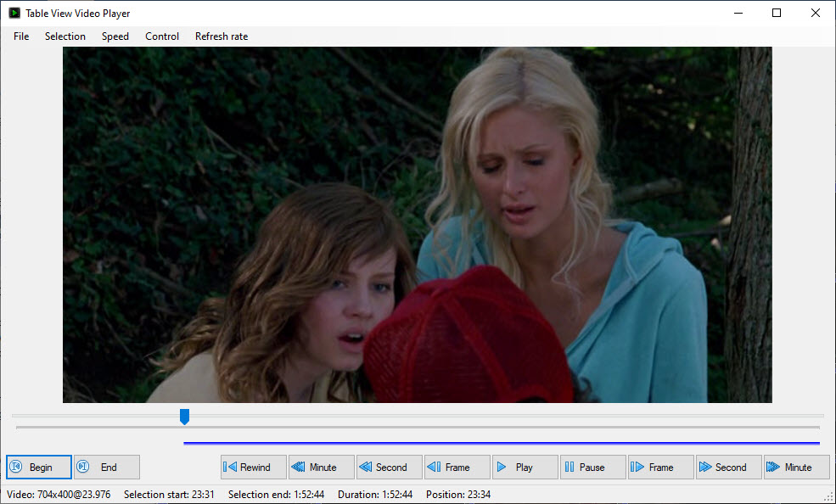
Task: Minimize the video player window
Action: pyautogui.click(x=738, y=13)
